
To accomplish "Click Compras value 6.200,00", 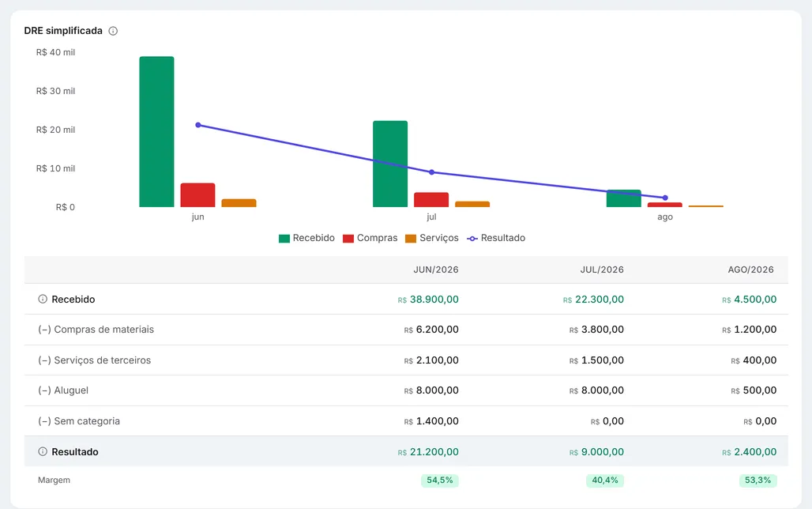I will pyautogui.click(x=431, y=329).
